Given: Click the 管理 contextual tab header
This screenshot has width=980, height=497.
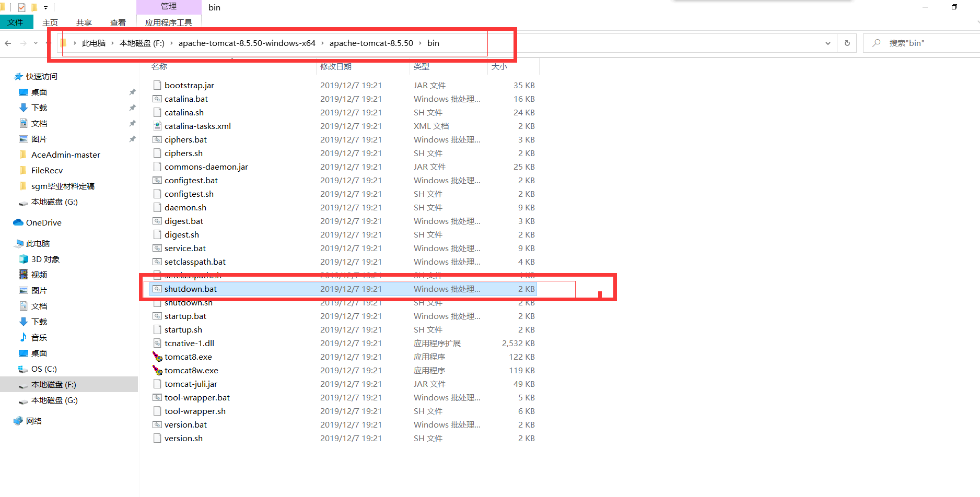Looking at the screenshot, I should tap(169, 6).
